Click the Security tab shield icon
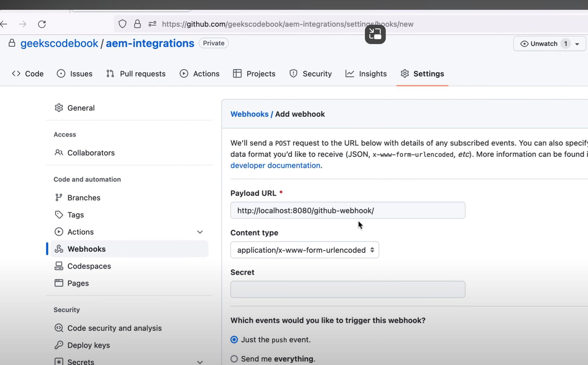588x365 pixels. [x=293, y=74]
